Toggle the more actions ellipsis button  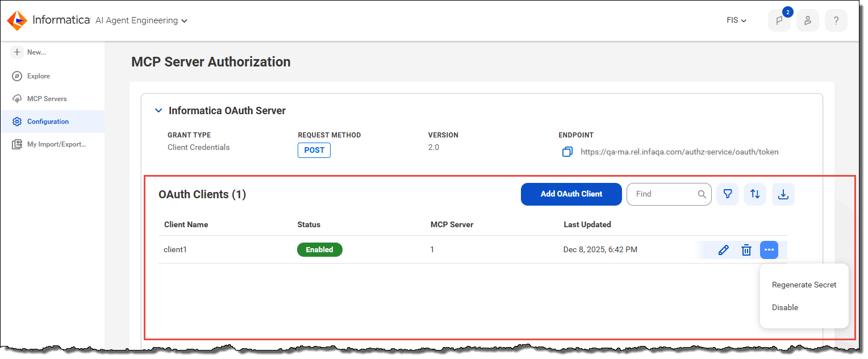(x=769, y=250)
